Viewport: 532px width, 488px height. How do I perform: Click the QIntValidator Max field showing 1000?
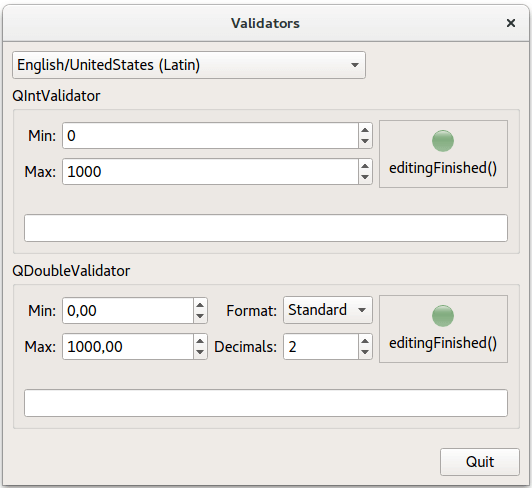pyautogui.click(x=210, y=171)
